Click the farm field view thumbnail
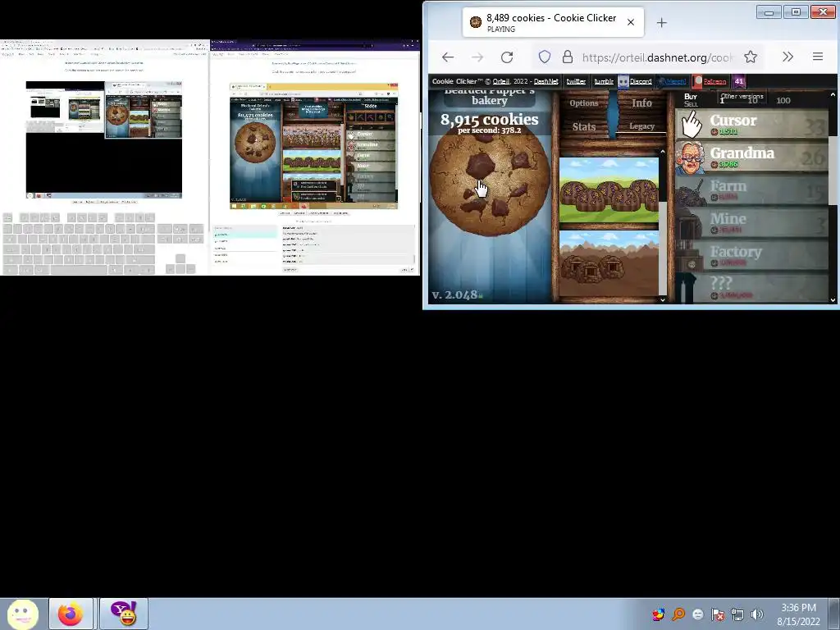 click(609, 189)
